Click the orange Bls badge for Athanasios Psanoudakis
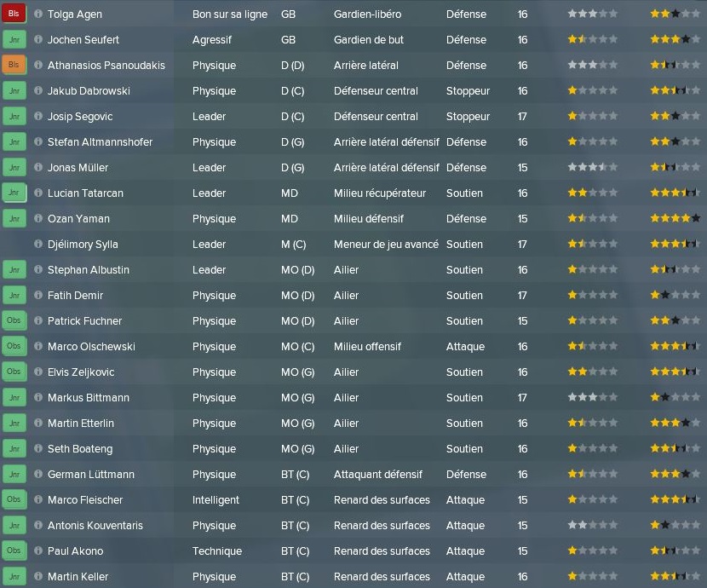Screen dimensions: 707x588 pos(14,65)
